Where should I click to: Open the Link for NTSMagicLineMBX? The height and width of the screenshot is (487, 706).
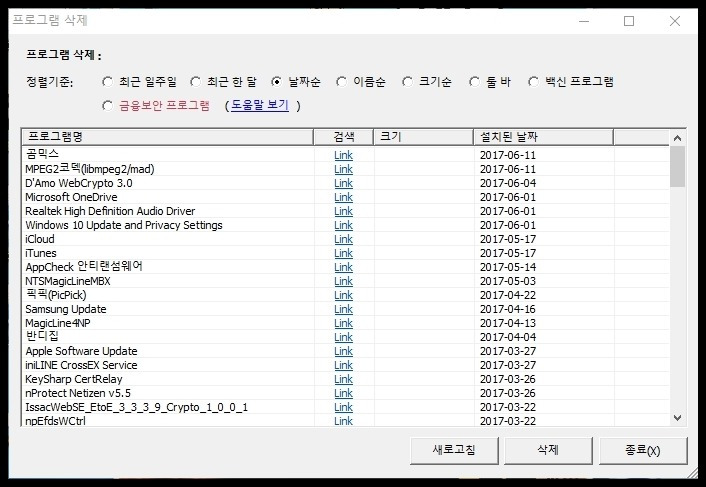[343, 281]
